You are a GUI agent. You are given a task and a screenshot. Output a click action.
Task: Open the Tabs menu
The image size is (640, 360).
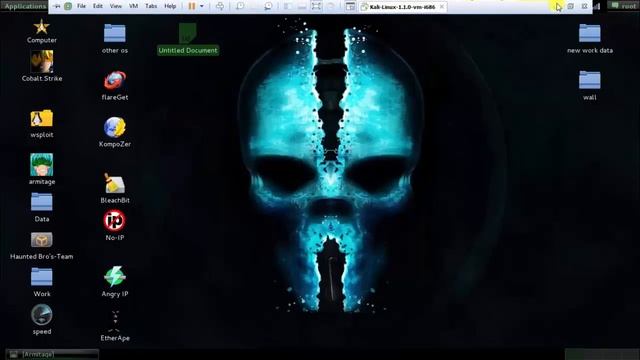(x=151, y=6)
